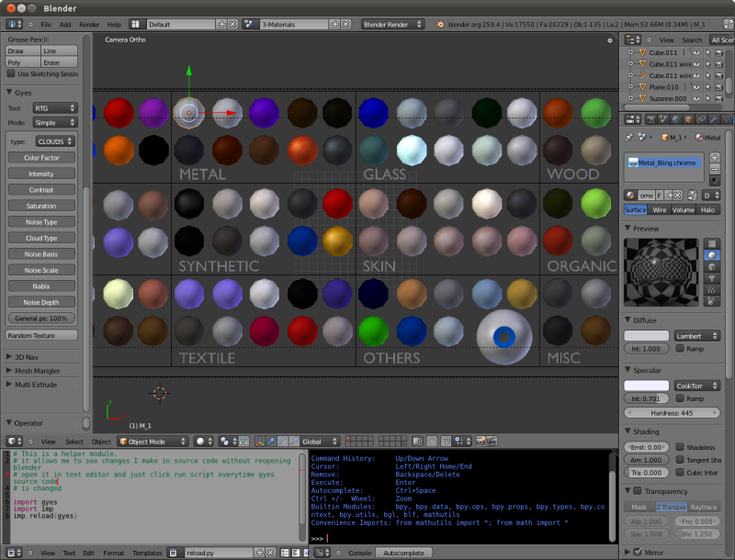735x560 pixels.
Task: Switch to Wire material type tab
Action: (659, 209)
